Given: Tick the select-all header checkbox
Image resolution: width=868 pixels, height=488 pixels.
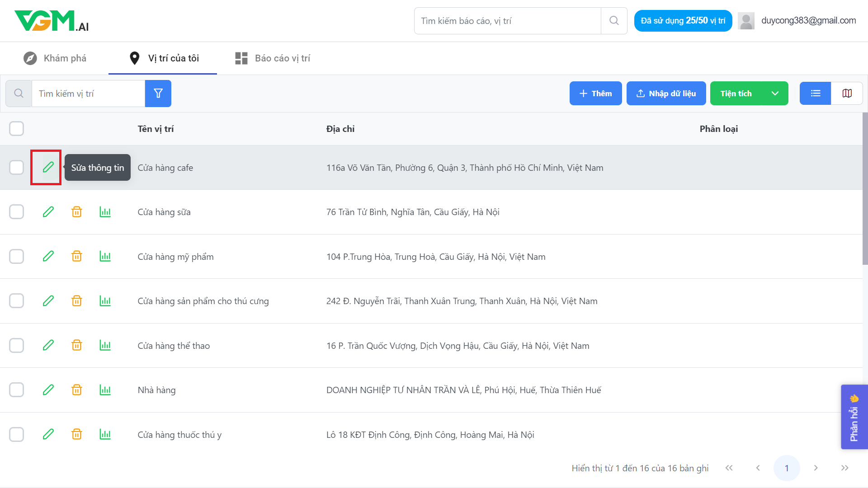Looking at the screenshot, I should [17, 129].
